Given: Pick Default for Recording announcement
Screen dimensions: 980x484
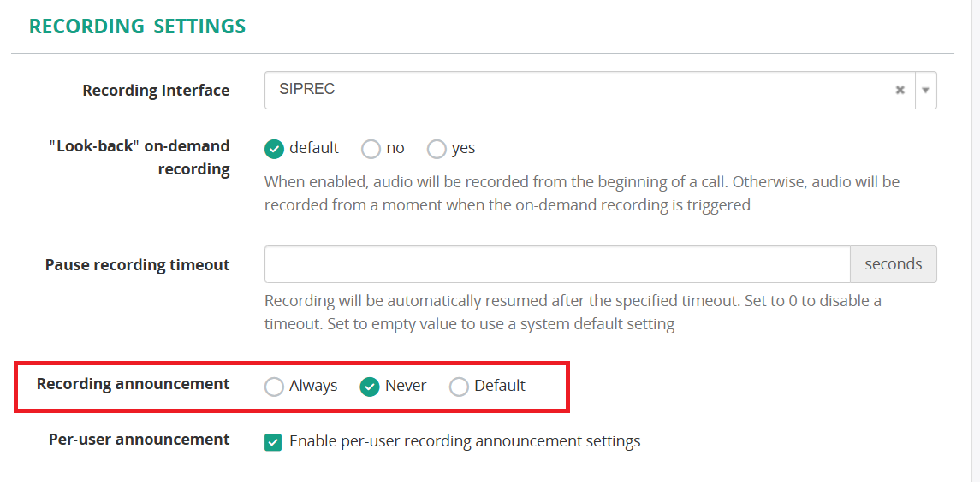Looking at the screenshot, I should tap(459, 387).
